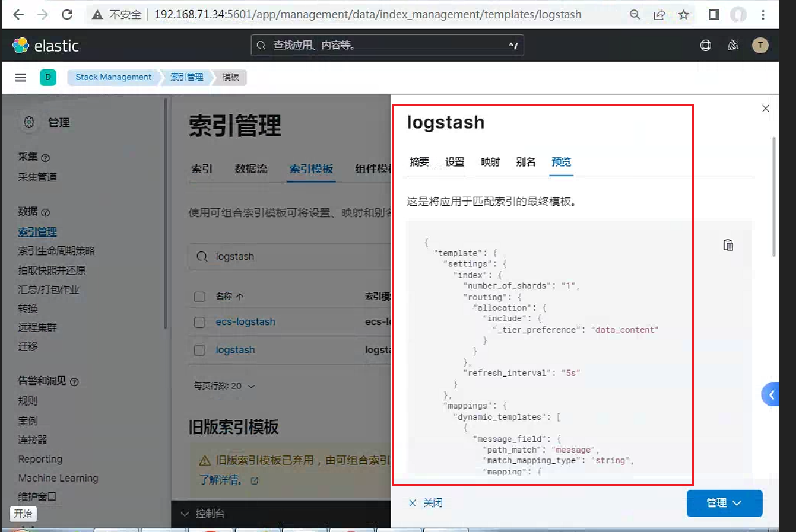Click the green D space selector
The width and height of the screenshot is (796, 532).
coord(48,77)
